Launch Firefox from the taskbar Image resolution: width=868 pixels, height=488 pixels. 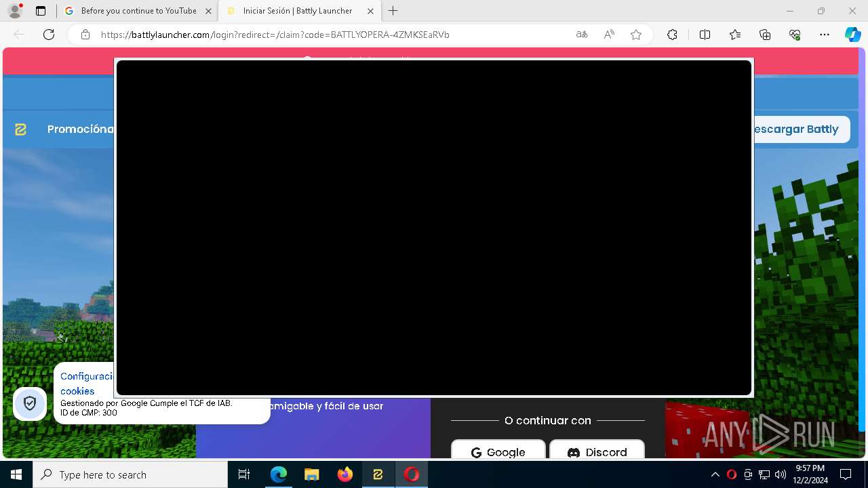[x=345, y=474]
